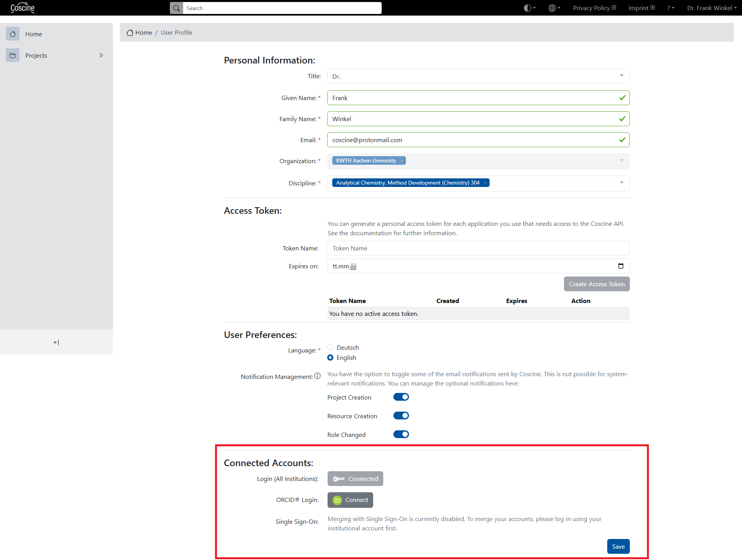Collapse the sidebar with the arrow icon
The image size is (742, 560).
coord(56,342)
